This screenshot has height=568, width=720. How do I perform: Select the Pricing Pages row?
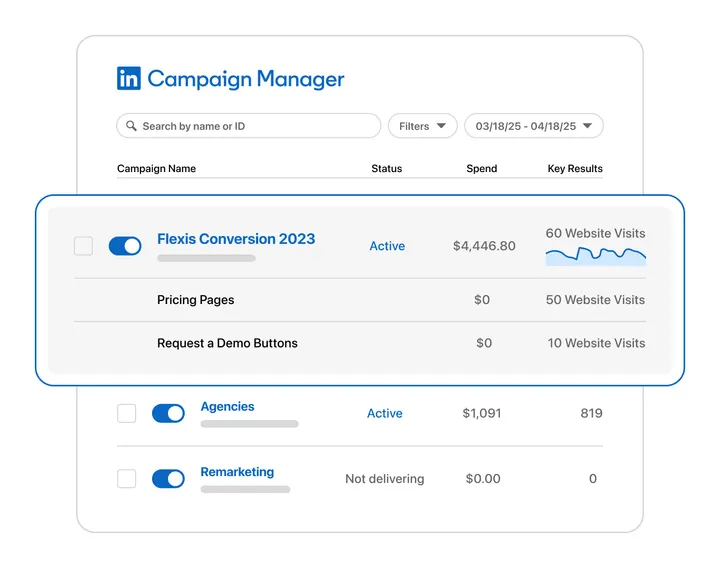[360, 300]
